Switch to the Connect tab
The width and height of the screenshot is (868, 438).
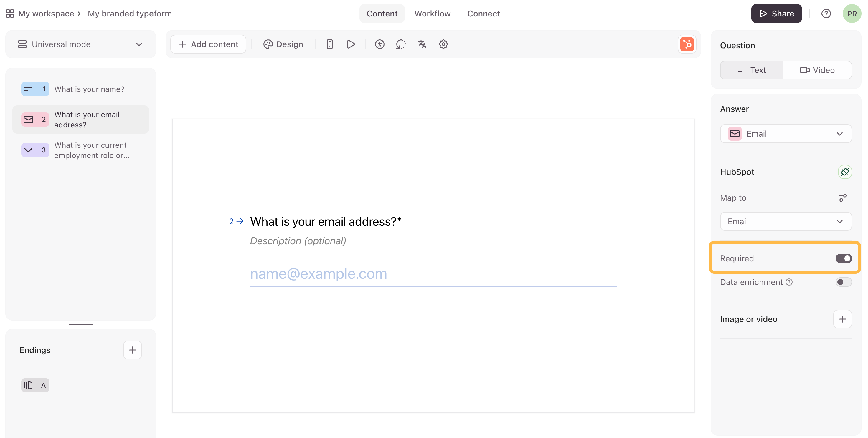tap(483, 14)
